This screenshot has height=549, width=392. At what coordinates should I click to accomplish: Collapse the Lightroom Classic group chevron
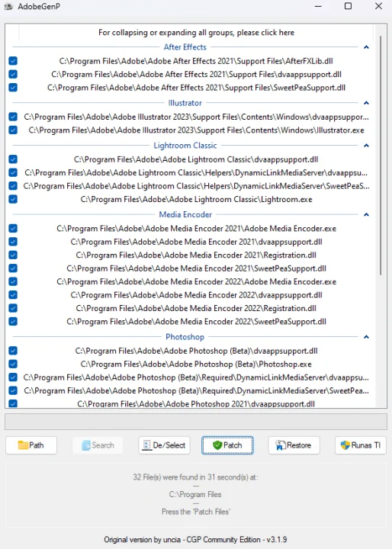coord(366,146)
